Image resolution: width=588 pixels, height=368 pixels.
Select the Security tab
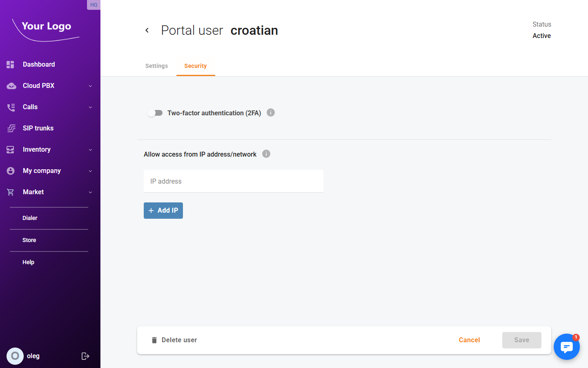point(196,66)
